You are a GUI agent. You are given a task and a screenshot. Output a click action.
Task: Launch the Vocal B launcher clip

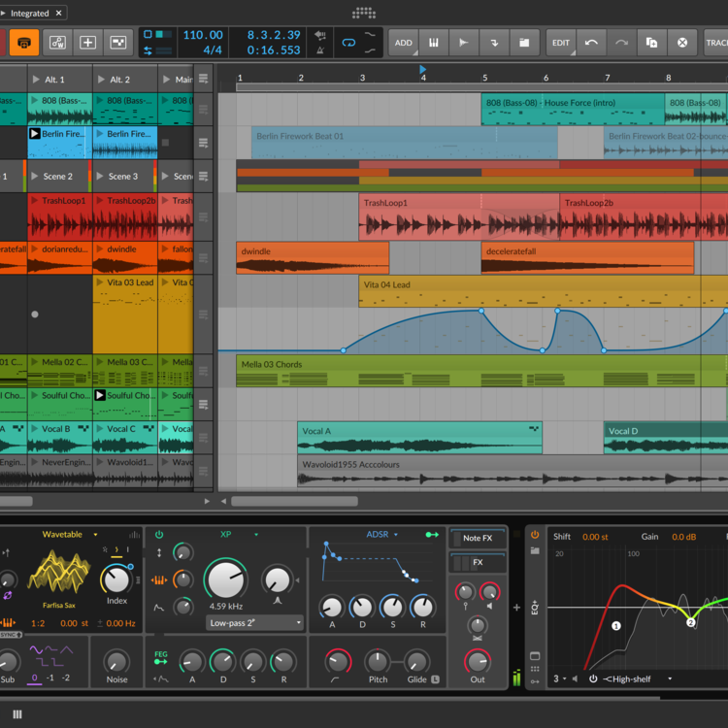(x=34, y=428)
